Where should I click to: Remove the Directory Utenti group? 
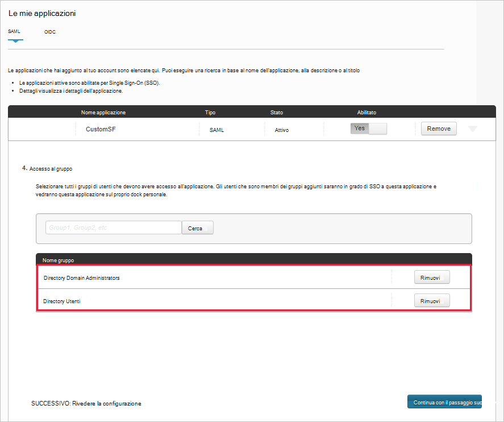coord(431,300)
